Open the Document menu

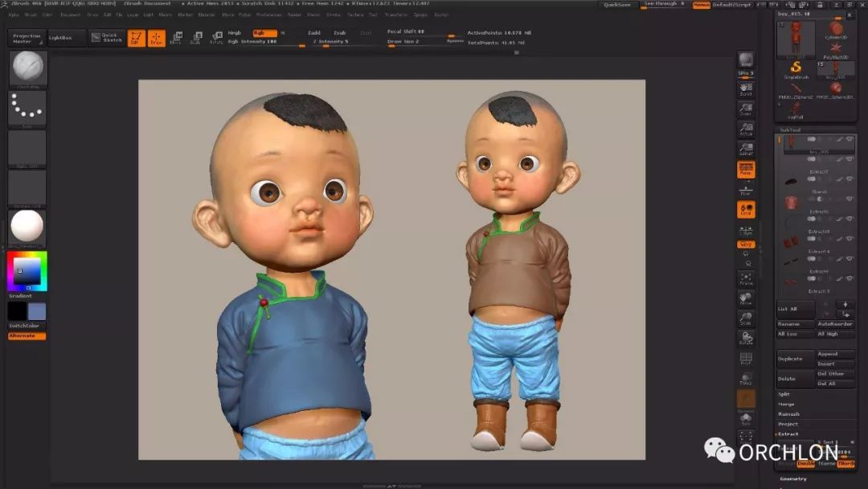click(71, 14)
